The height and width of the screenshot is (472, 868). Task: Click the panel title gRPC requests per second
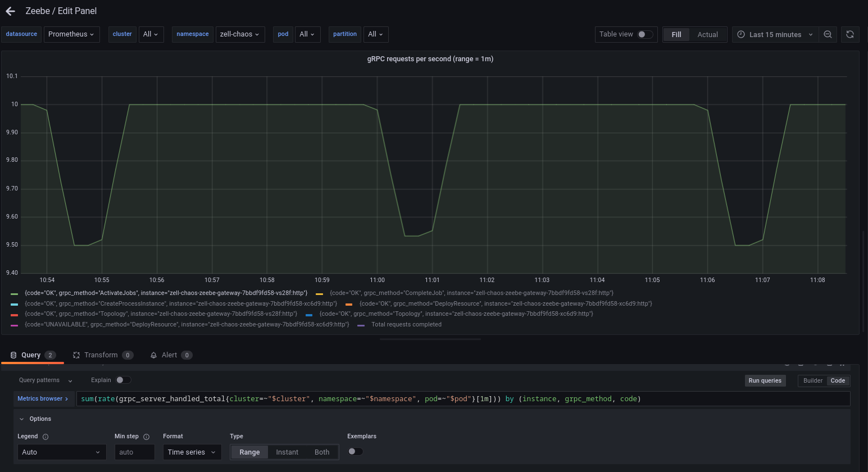coord(430,59)
